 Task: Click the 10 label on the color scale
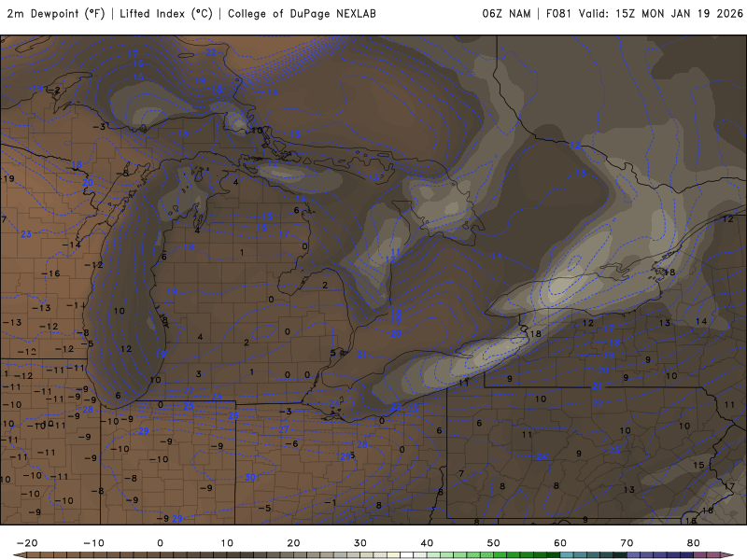(227, 543)
